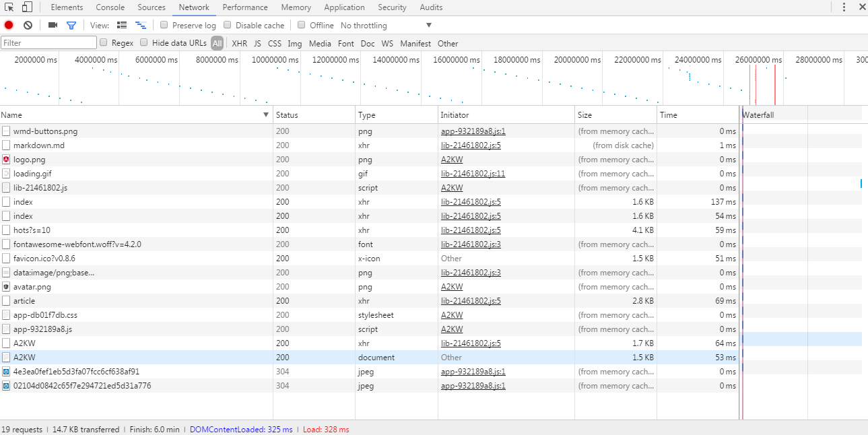Switch to the Console tab
This screenshot has height=435, width=868.
click(110, 7)
